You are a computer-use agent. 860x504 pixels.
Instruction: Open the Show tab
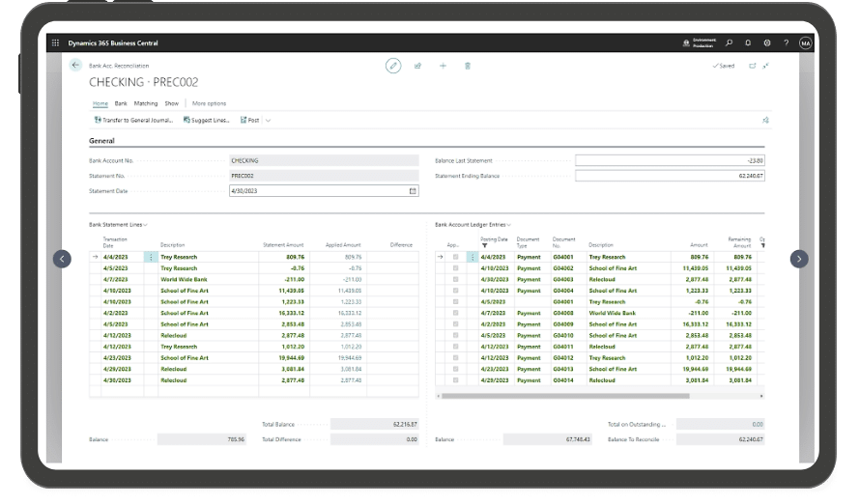tap(172, 103)
